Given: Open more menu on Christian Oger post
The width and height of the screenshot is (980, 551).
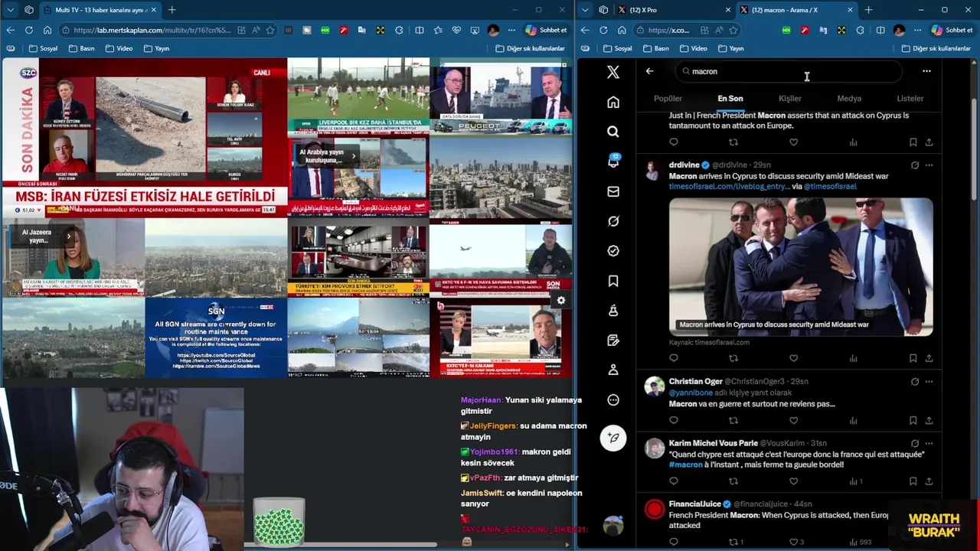Looking at the screenshot, I should [x=929, y=381].
